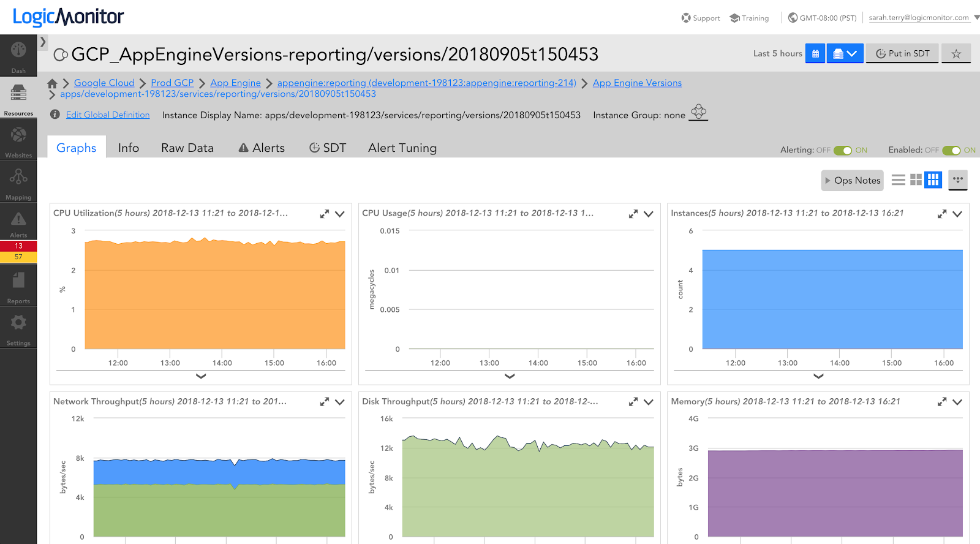Click the red 13 critical alerts badge
This screenshot has height=544, width=980.
coord(18,246)
